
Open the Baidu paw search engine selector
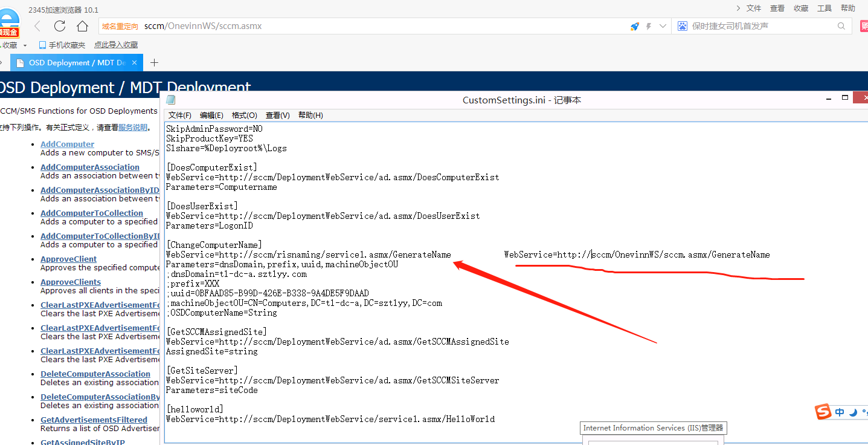(682, 26)
